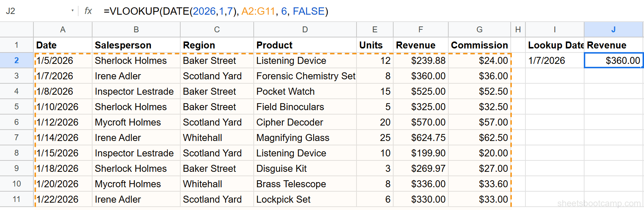644x210 pixels.
Task: Click commission cell $24.00
Action: coord(480,61)
